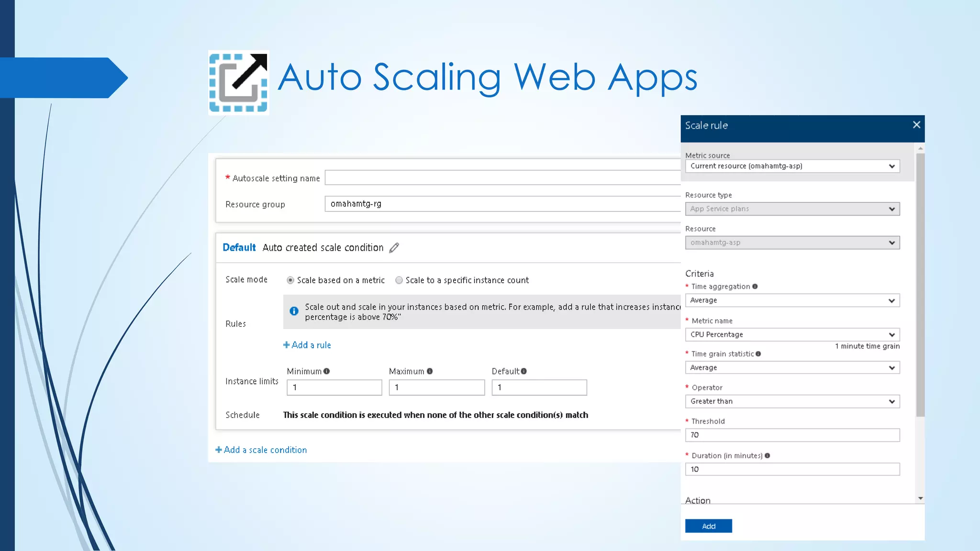Click the Scale rule panel scrollbar thumb

click(920, 285)
